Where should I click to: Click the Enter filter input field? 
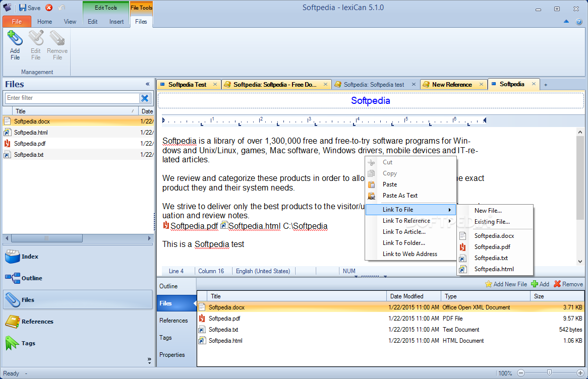tap(72, 98)
